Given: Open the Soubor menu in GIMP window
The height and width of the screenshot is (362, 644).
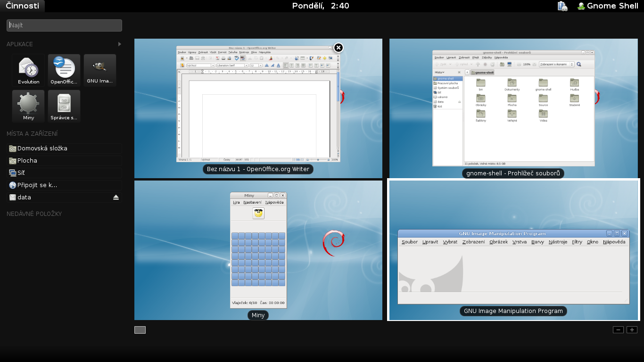Looking at the screenshot, I should pyautogui.click(x=410, y=242).
